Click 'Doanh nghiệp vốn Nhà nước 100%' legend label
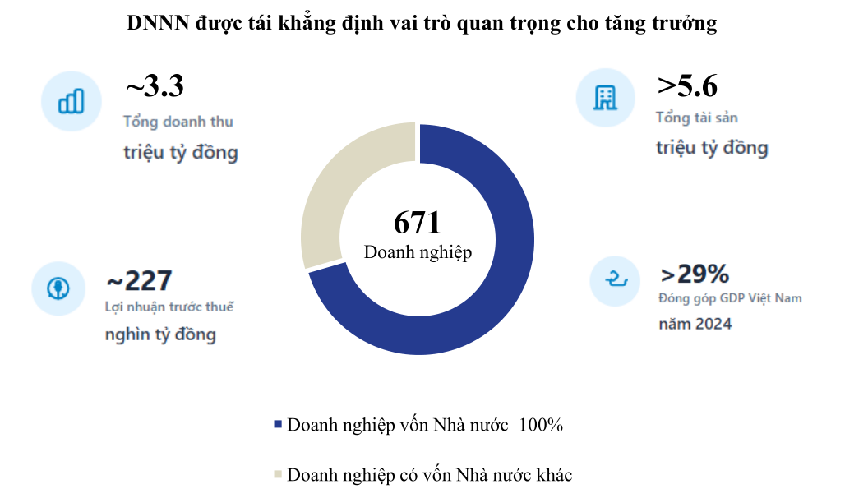The height and width of the screenshot is (498, 868). 425,425
